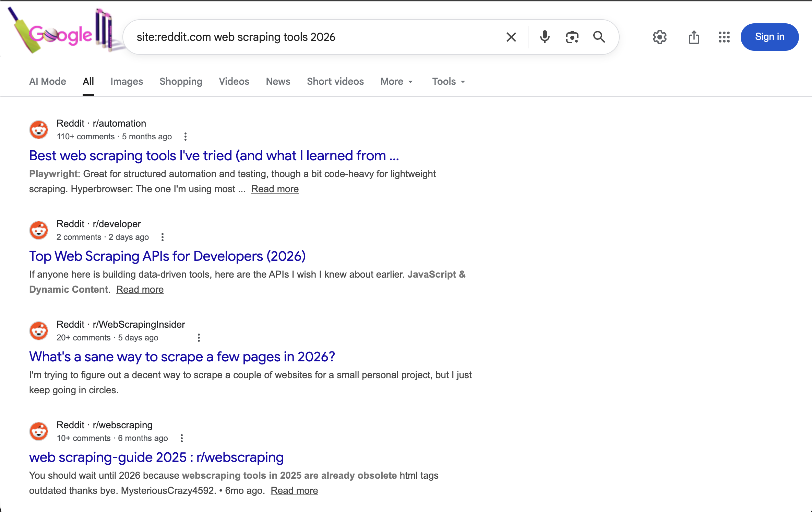
Task: Click the Reddit icon beside r/automation
Action: (38, 129)
